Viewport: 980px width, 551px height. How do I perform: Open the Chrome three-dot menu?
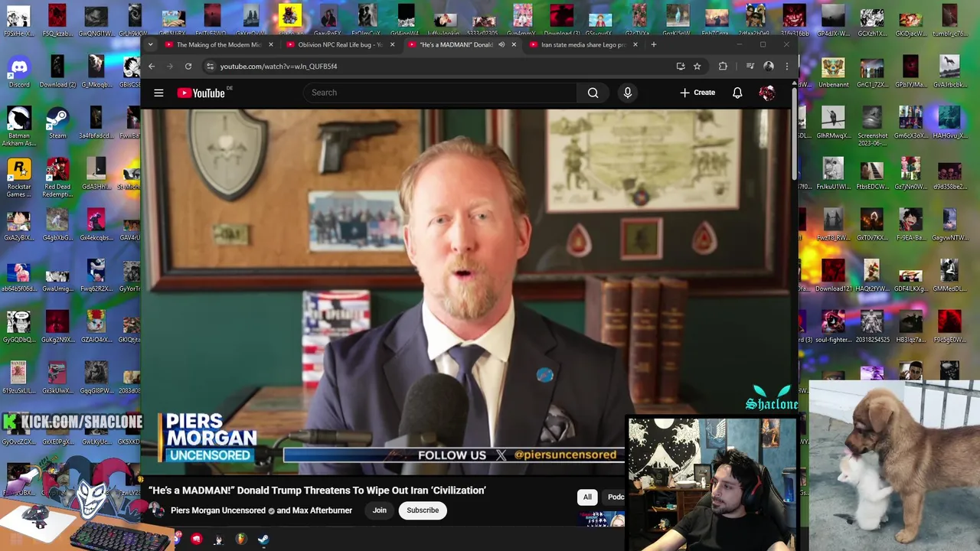[786, 67]
